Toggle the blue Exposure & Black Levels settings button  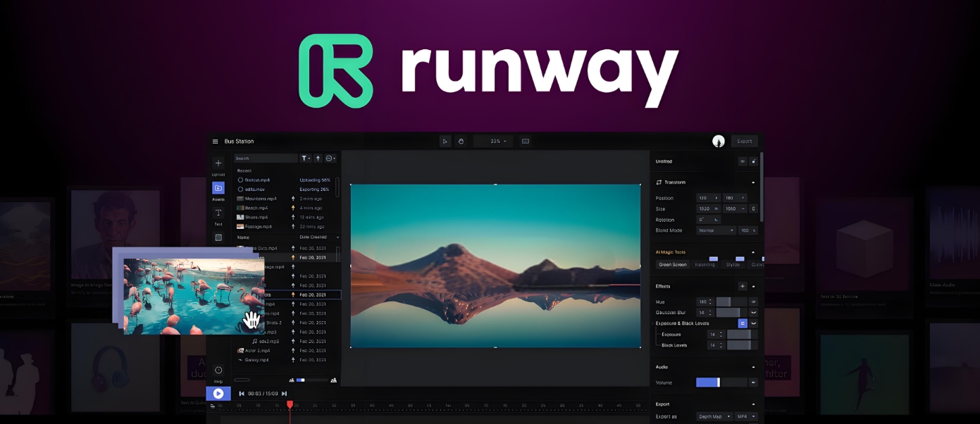point(743,323)
